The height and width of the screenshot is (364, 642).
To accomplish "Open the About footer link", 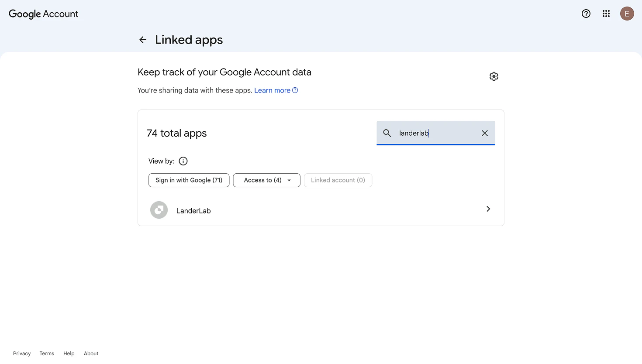I will (91, 354).
